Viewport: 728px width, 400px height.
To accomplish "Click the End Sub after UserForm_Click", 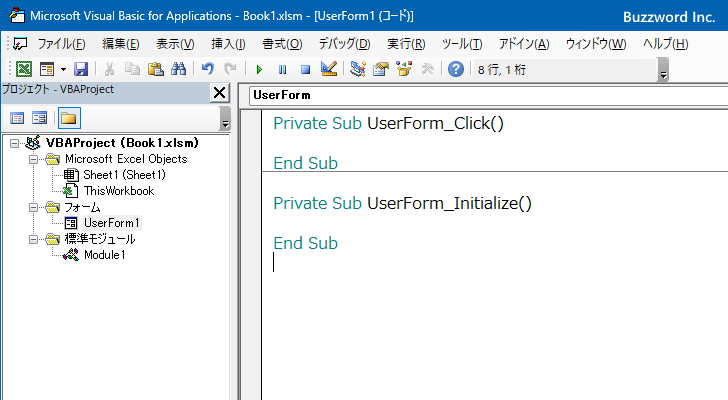I will (306, 163).
